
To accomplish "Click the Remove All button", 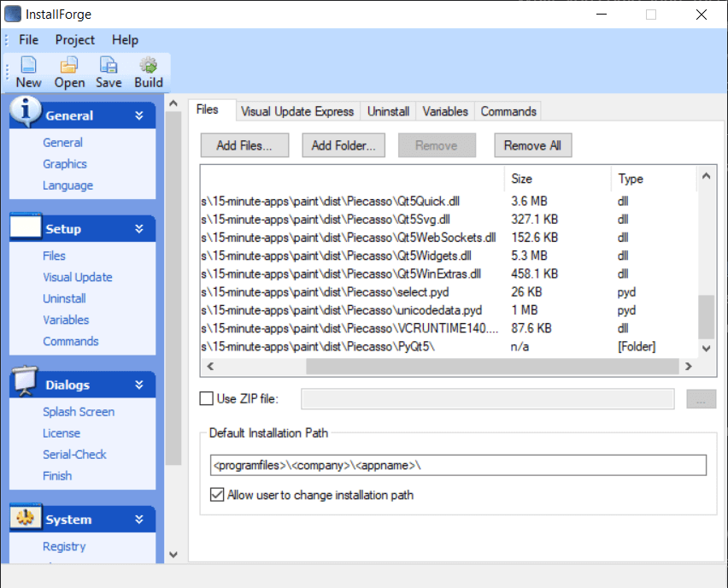I will pyautogui.click(x=533, y=145).
